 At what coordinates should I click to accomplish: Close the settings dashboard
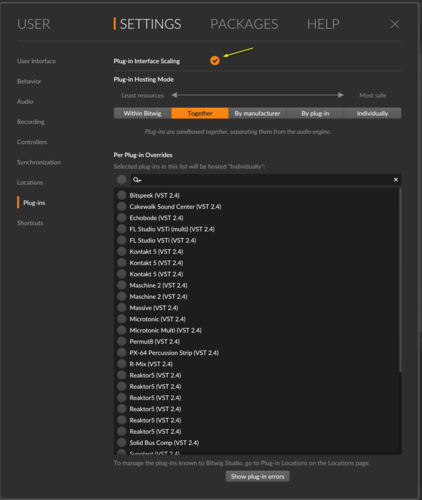point(395,24)
